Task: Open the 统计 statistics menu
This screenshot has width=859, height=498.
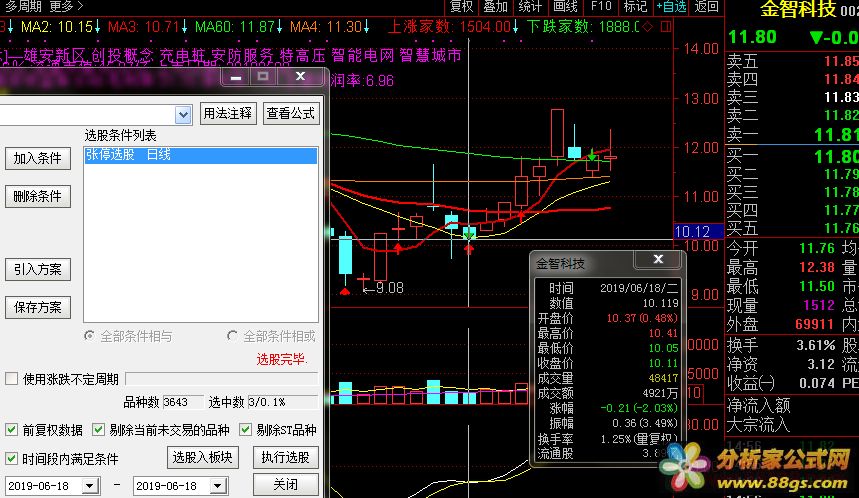Action: point(530,7)
